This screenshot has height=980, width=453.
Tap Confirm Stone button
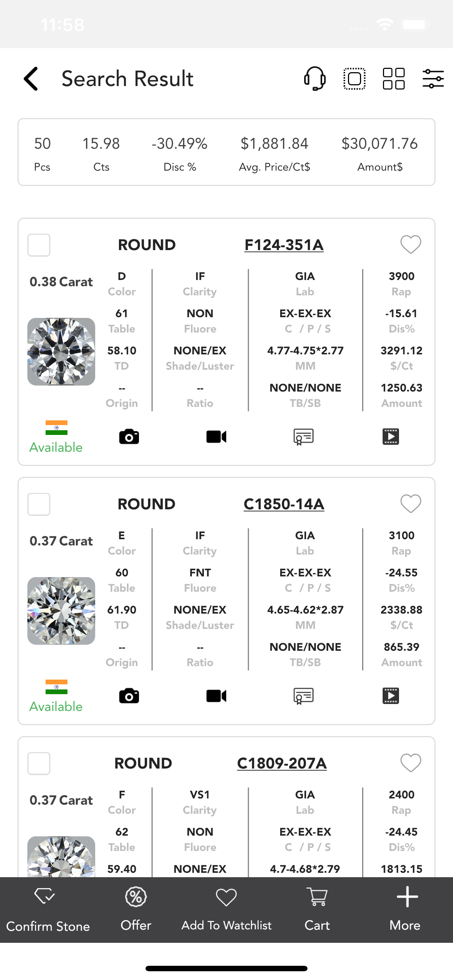click(x=48, y=910)
